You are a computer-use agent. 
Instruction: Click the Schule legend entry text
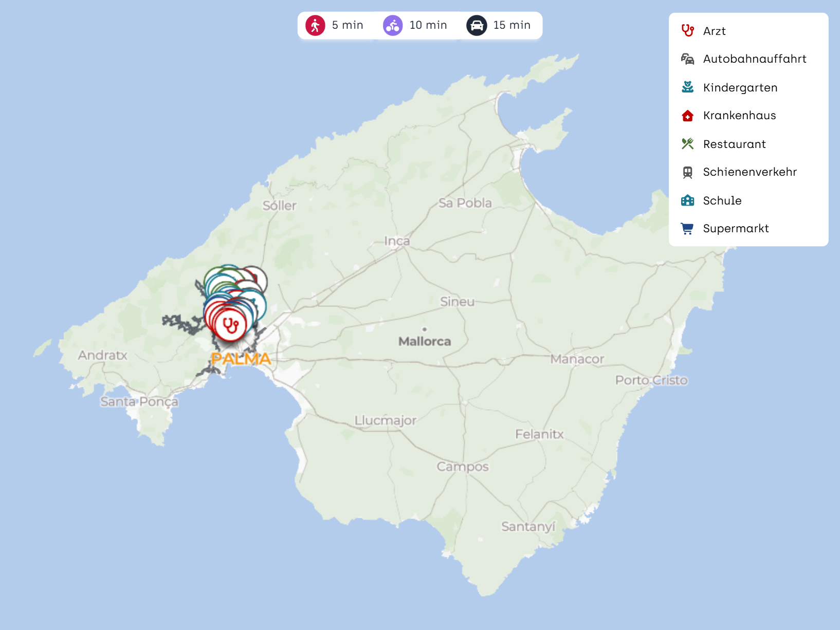722,200
